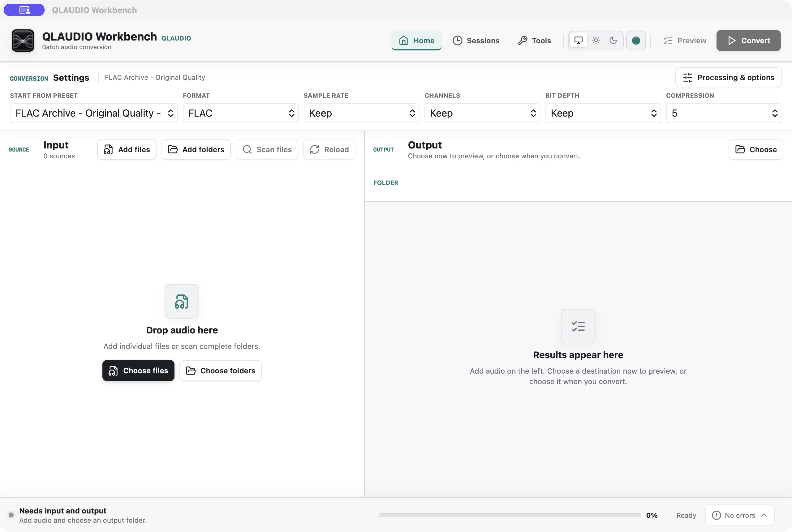Start conversion with the Convert button
The height and width of the screenshot is (532, 792).
tap(748, 41)
